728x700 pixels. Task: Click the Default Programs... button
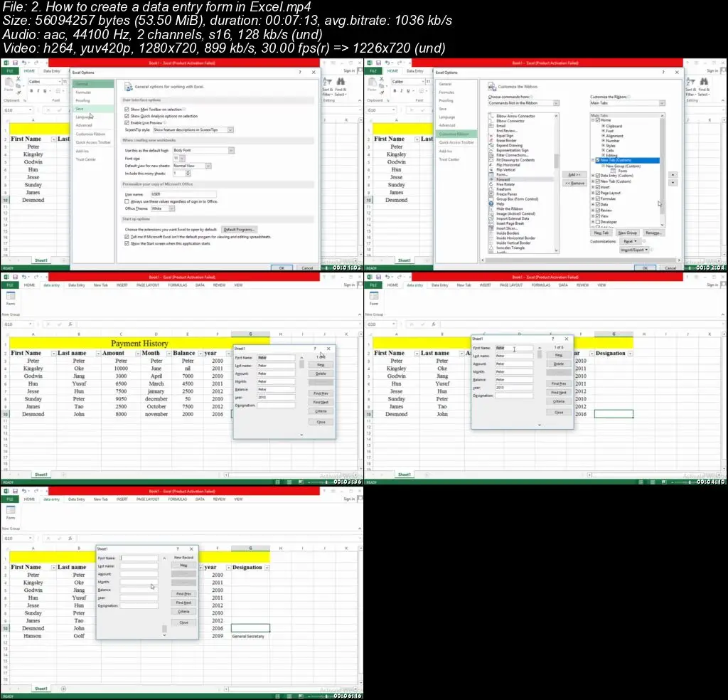pyautogui.click(x=239, y=230)
